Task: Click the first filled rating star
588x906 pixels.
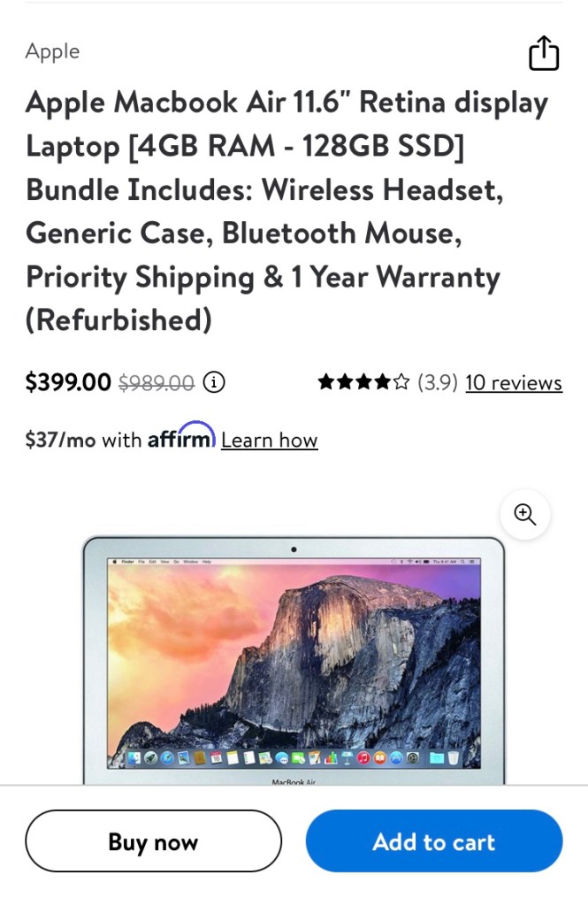Action: pos(326,382)
